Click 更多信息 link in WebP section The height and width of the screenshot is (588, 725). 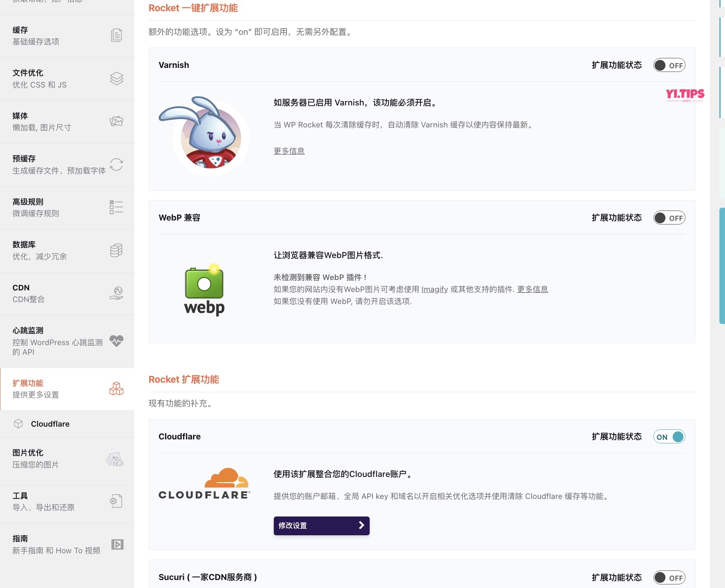pos(532,289)
